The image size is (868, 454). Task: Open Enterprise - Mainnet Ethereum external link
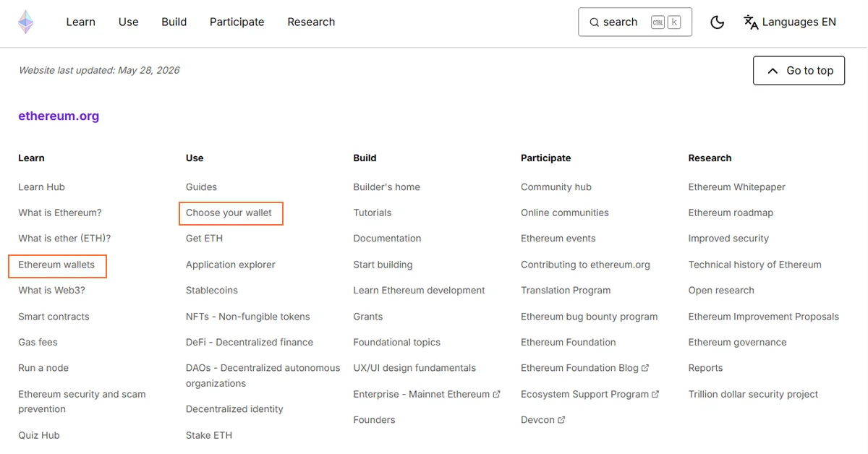click(427, 394)
